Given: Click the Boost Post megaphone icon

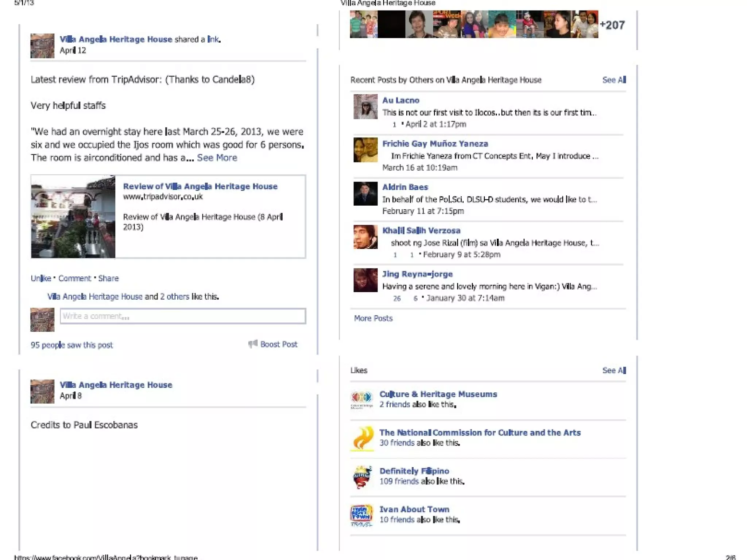Looking at the screenshot, I should click(x=253, y=344).
